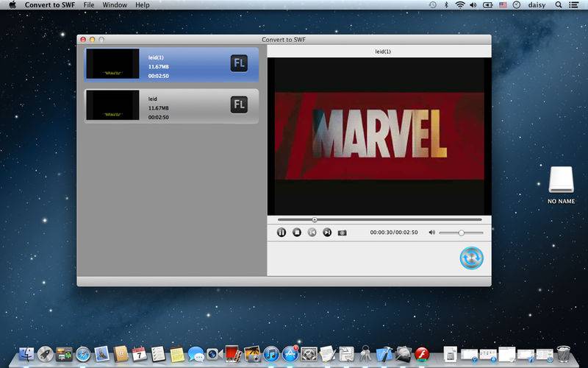
Task: Open Calendar in the Dock
Action: point(139,354)
